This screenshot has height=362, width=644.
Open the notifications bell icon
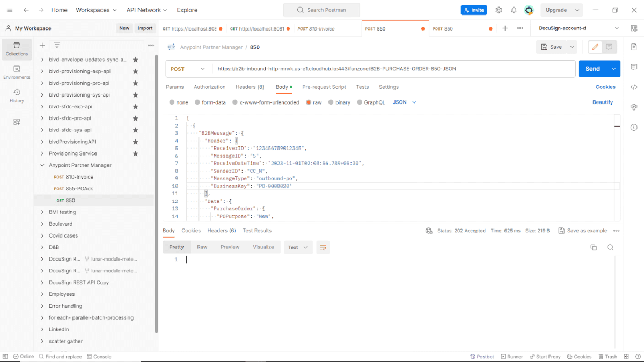[514, 10]
